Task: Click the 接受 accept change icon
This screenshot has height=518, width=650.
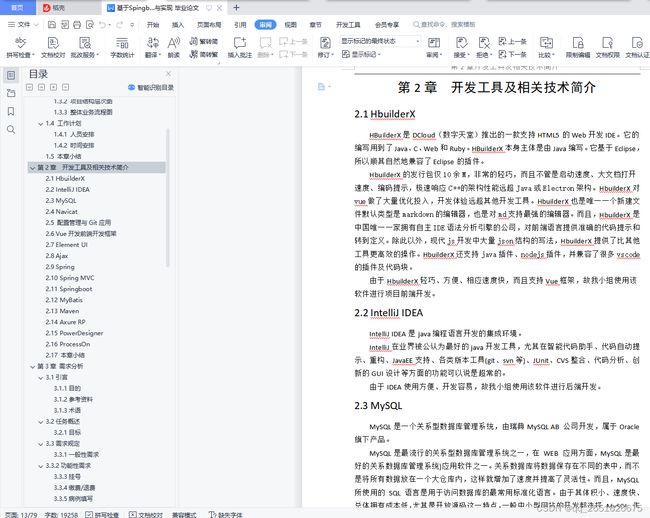Action: (x=461, y=47)
